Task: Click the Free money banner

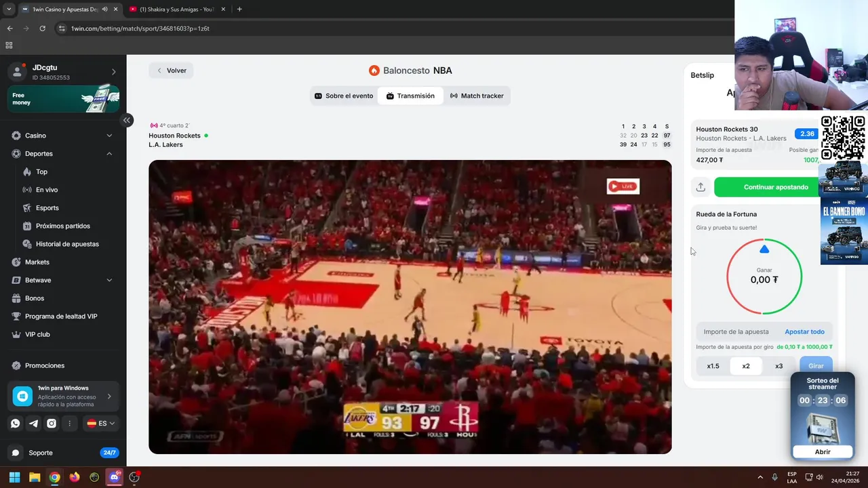Action: (63, 99)
